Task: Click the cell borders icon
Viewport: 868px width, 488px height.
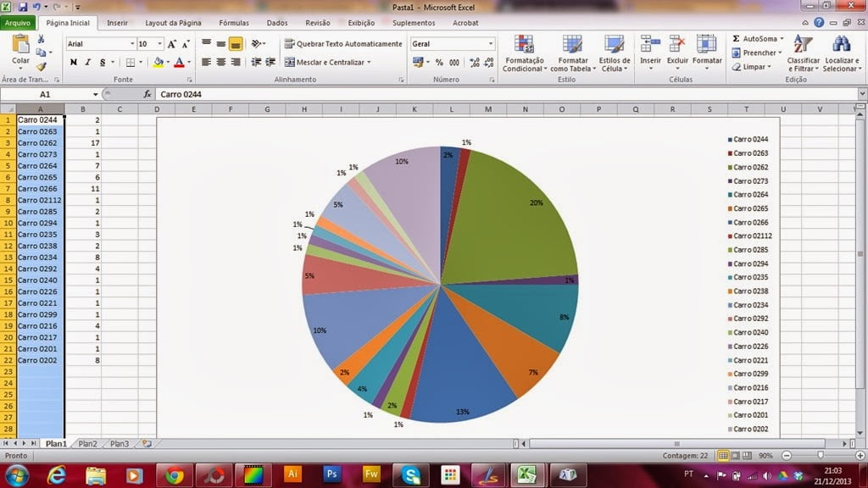Action: coord(130,62)
